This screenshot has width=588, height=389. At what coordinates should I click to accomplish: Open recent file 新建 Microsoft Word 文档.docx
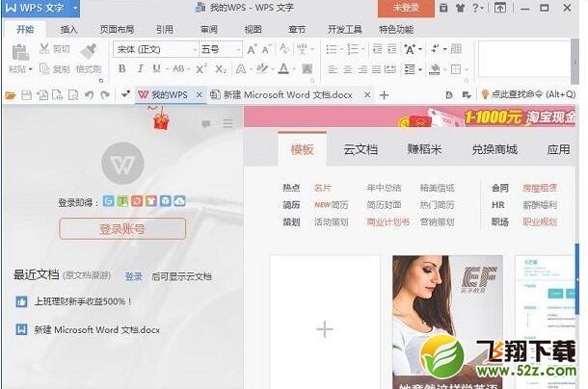pos(97,330)
